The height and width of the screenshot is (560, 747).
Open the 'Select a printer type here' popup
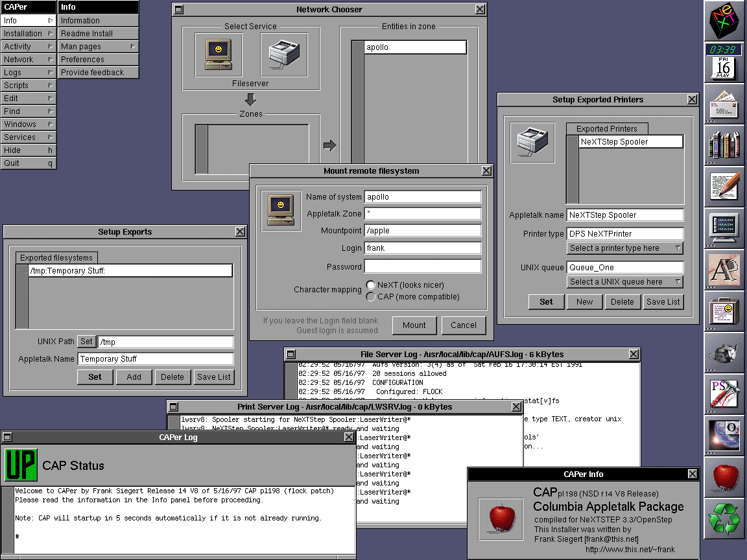pyautogui.click(x=625, y=248)
